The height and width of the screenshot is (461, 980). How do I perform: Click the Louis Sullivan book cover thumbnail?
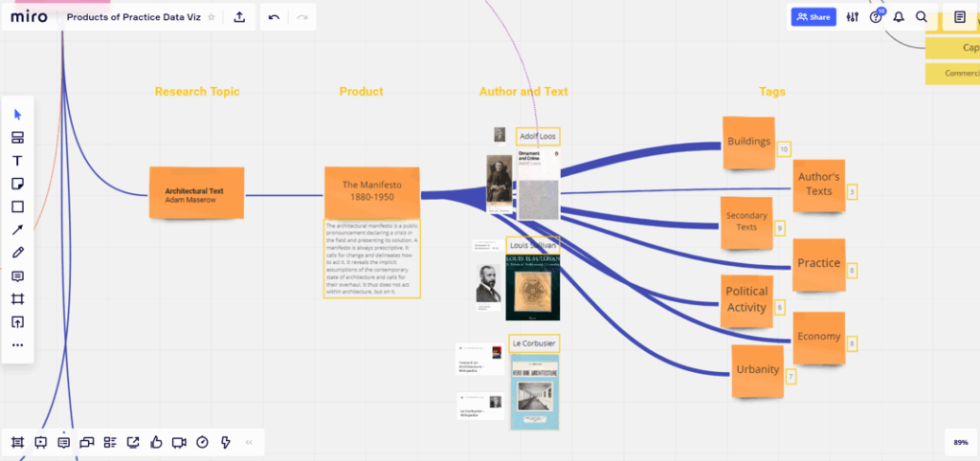(x=532, y=287)
